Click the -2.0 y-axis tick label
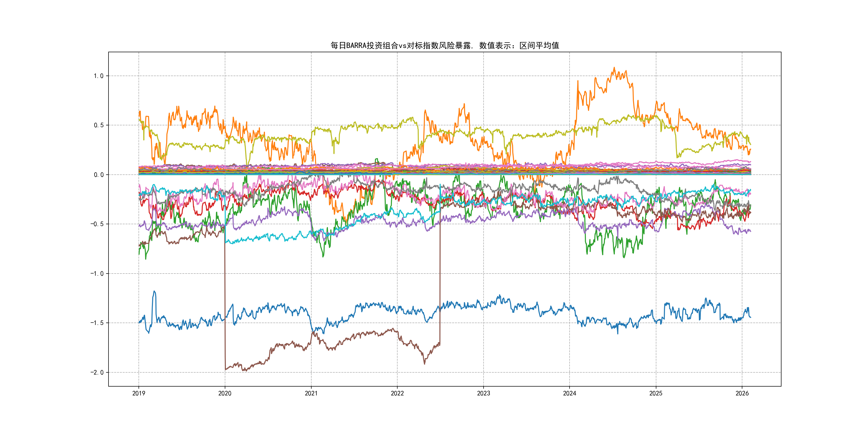This screenshot has width=868, height=434. 97,372
